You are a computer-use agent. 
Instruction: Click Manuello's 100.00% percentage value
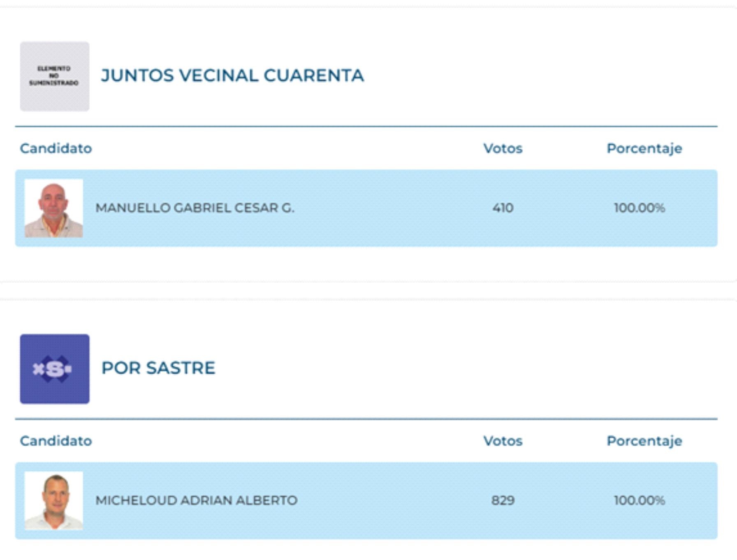pos(639,208)
